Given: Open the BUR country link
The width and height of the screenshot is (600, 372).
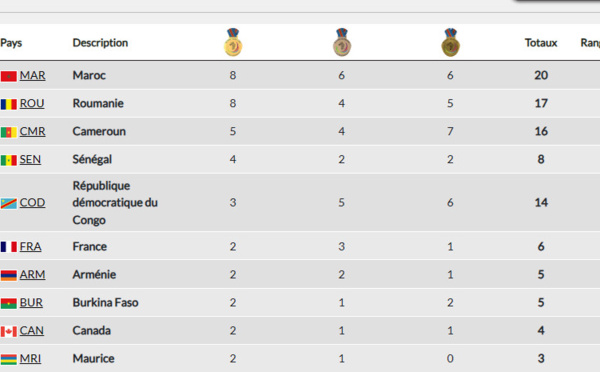Looking at the screenshot, I should (x=31, y=302).
